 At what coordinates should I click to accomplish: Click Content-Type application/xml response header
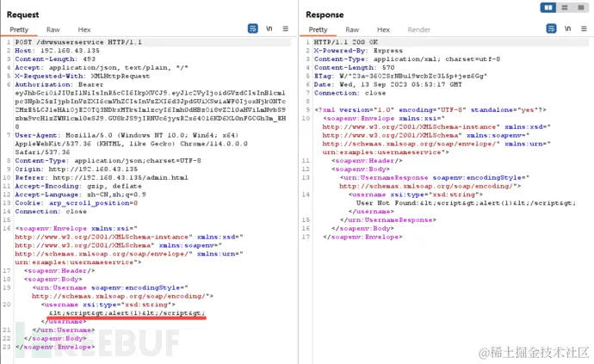coord(407,59)
